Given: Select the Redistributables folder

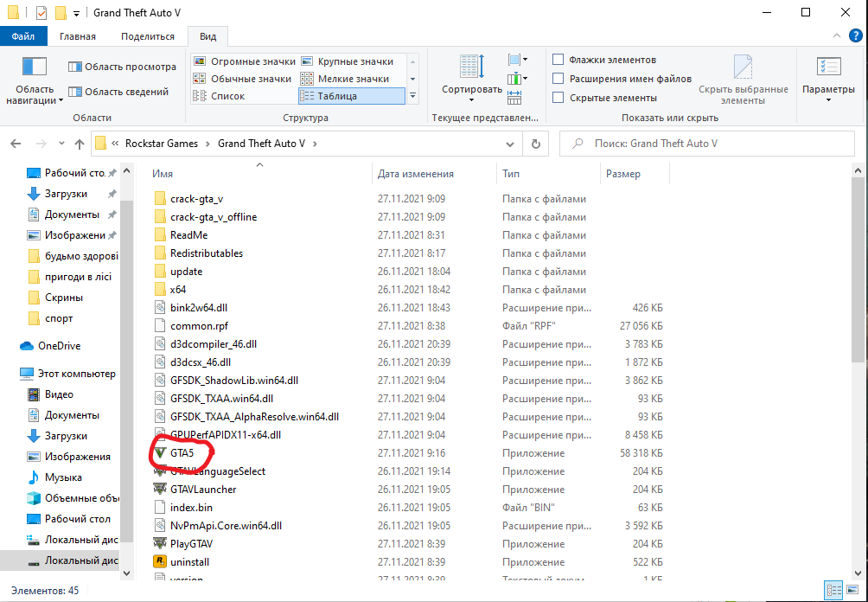Looking at the screenshot, I should point(207,253).
